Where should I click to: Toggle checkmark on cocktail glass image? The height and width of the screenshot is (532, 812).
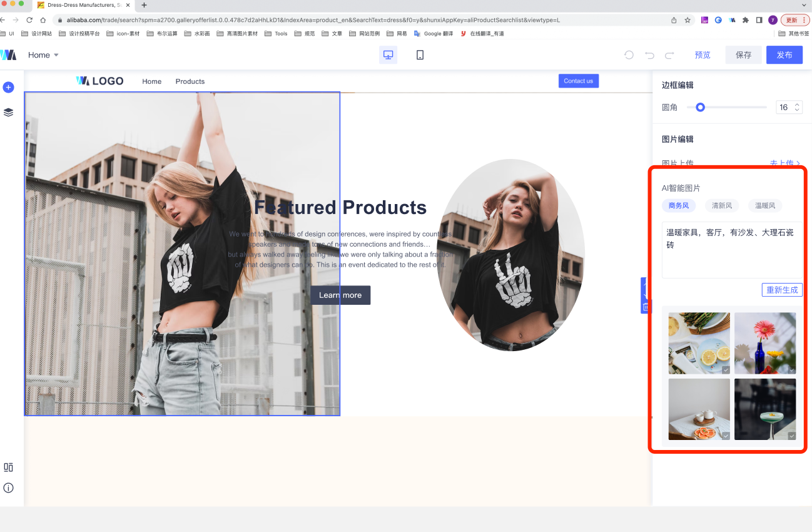coord(791,436)
